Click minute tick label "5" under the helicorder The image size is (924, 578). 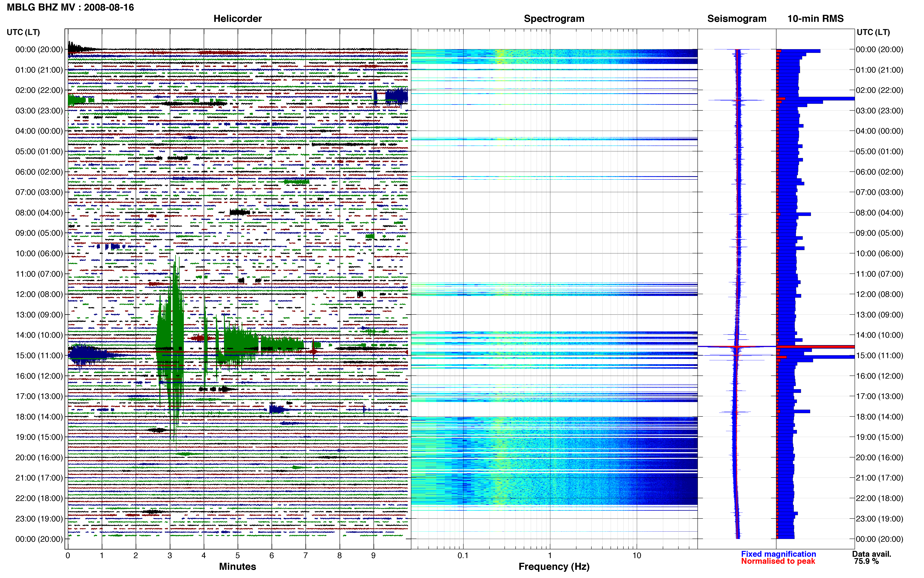238,555
